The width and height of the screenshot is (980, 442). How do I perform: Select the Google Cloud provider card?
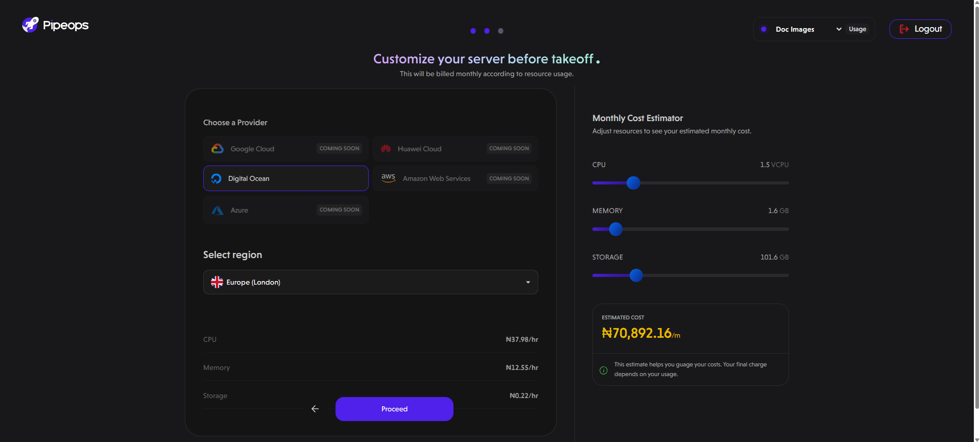(286, 149)
